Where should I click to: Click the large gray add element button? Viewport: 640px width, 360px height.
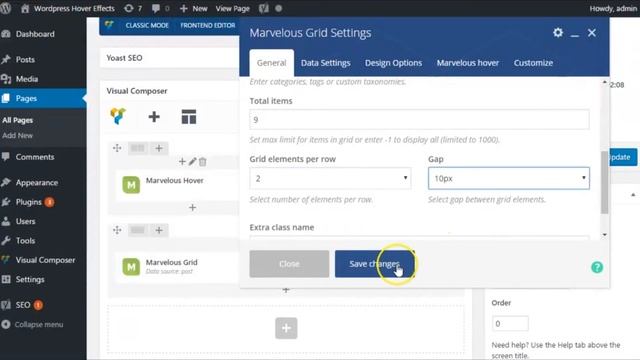tap(286, 328)
